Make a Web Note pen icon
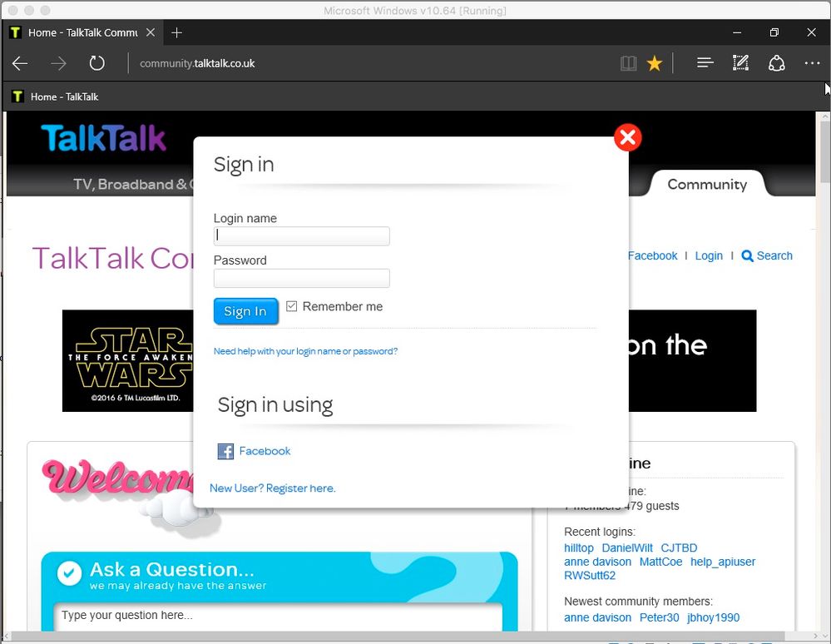 pos(740,63)
